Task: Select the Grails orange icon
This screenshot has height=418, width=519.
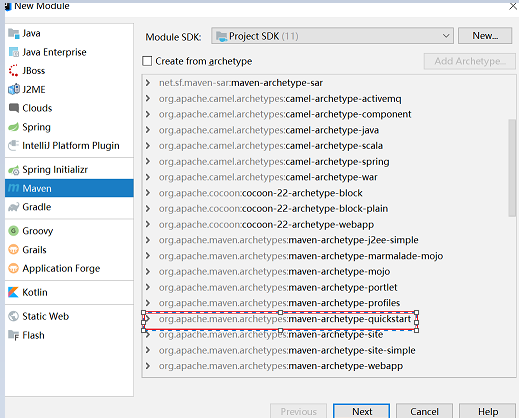Action: [14, 250]
